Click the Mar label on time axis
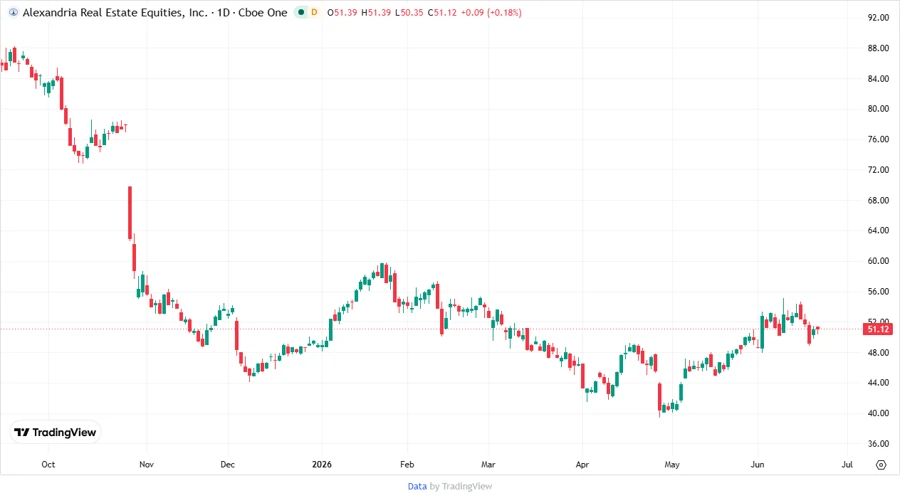The height and width of the screenshot is (498, 900). [x=488, y=464]
